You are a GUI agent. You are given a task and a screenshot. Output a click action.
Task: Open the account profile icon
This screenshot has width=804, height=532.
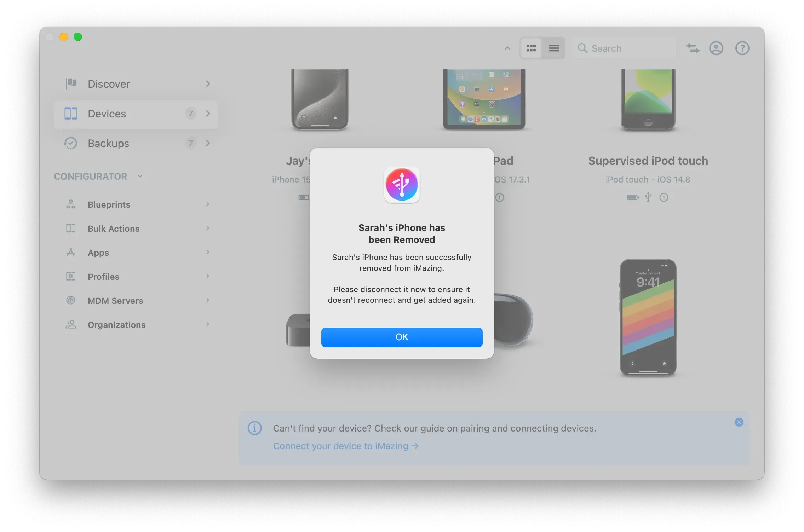coord(716,48)
